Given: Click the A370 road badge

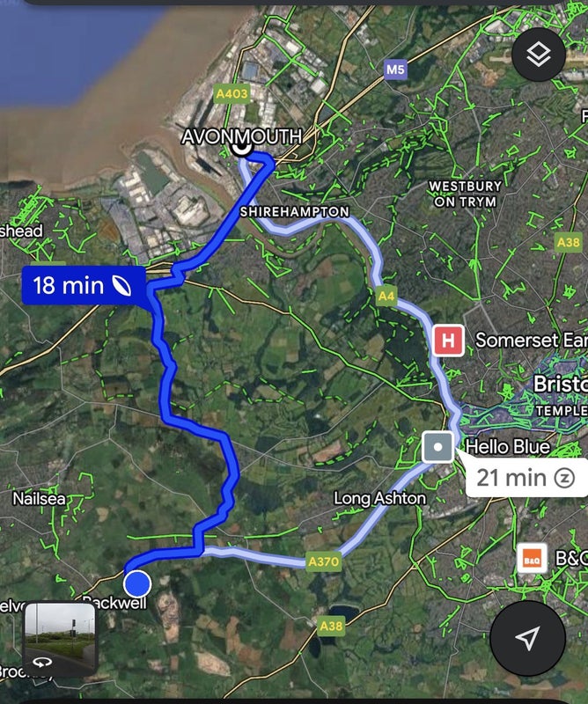Looking at the screenshot, I should point(323,561).
